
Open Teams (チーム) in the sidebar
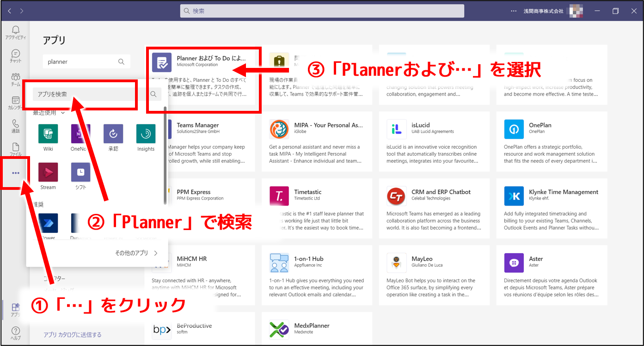[15, 79]
